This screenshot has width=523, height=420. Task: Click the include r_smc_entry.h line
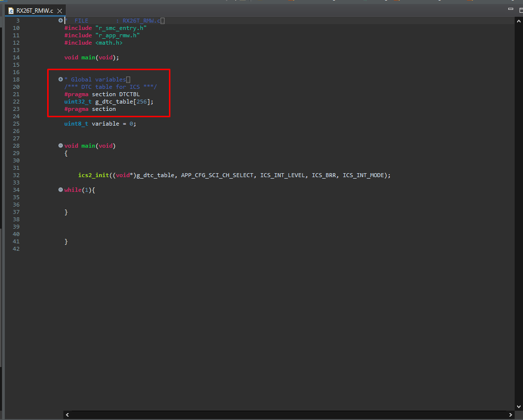pos(103,27)
